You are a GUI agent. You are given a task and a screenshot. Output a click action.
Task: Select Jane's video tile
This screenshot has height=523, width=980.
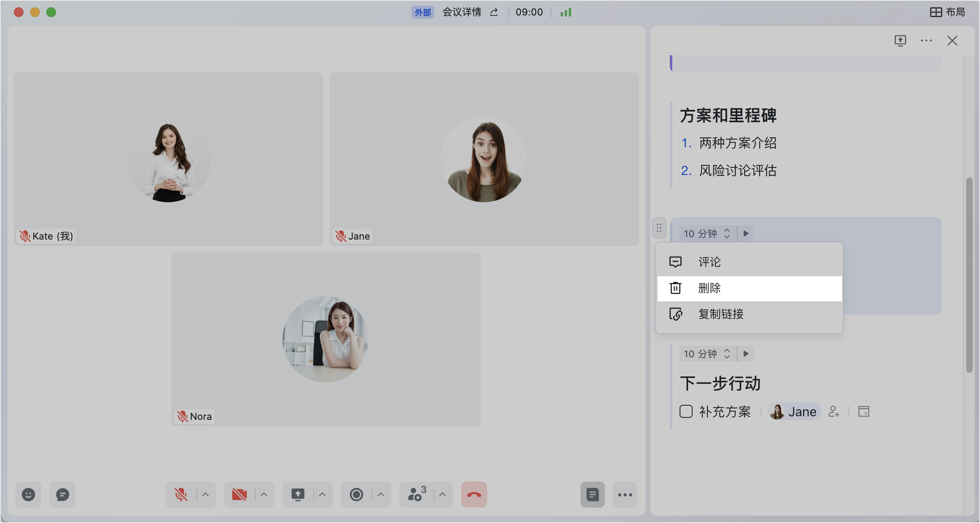tap(484, 159)
